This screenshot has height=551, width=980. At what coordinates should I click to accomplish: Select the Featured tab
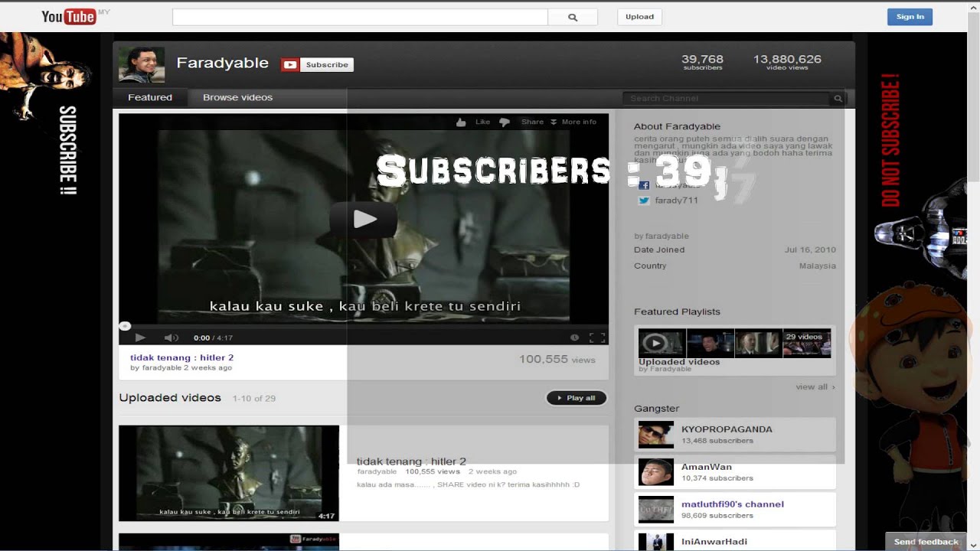[150, 97]
